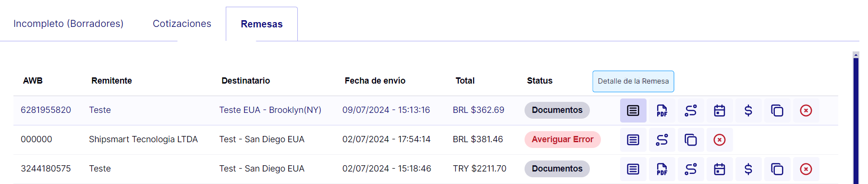Open tracking route icon for AWB 000000
Image resolution: width=868 pixels, height=184 pixels.
coord(662,140)
